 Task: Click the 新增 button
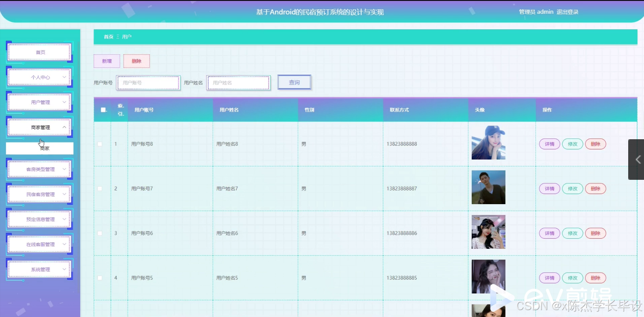click(107, 61)
